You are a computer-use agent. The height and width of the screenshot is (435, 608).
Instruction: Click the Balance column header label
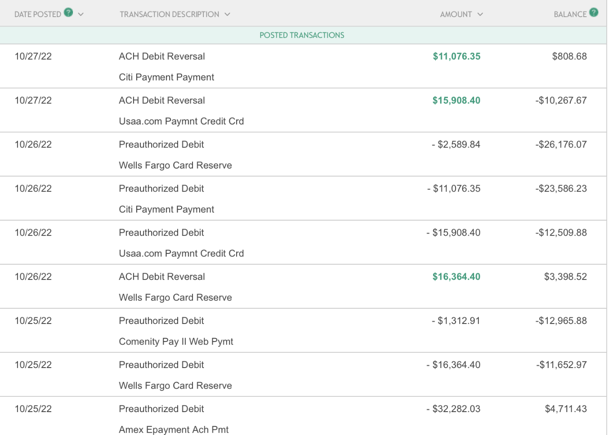coord(569,14)
